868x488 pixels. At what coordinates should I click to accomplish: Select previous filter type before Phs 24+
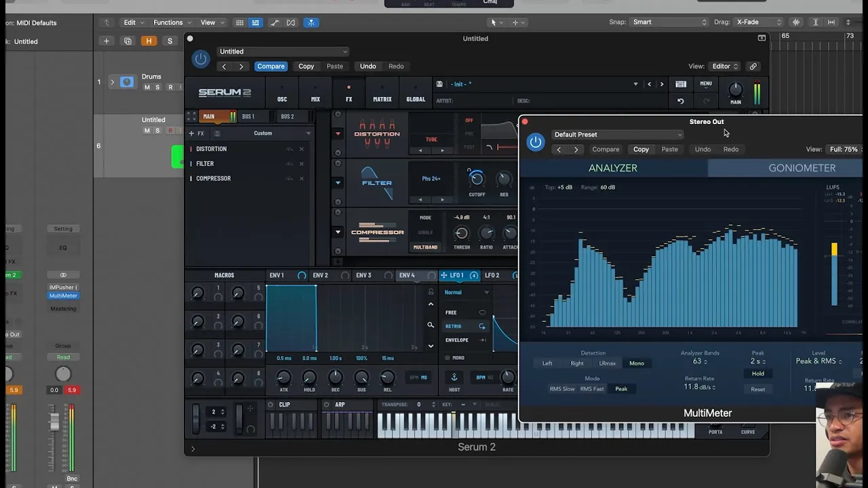click(420, 199)
